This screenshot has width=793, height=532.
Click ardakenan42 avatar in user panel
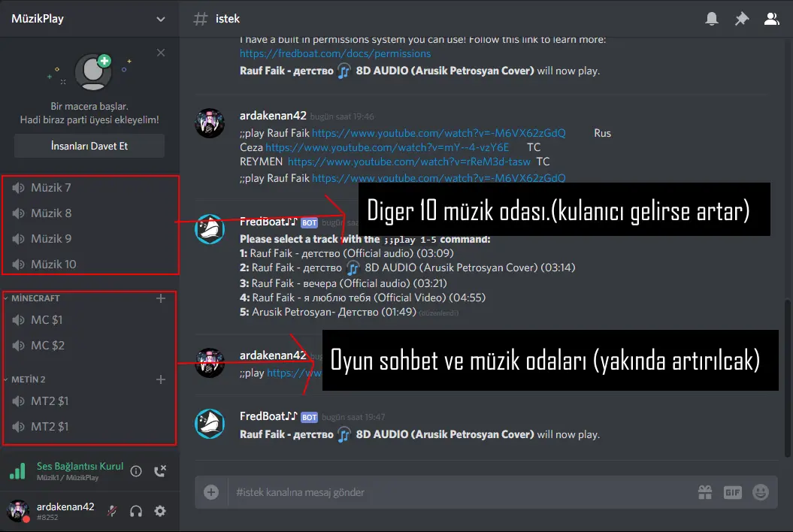[x=18, y=511]
